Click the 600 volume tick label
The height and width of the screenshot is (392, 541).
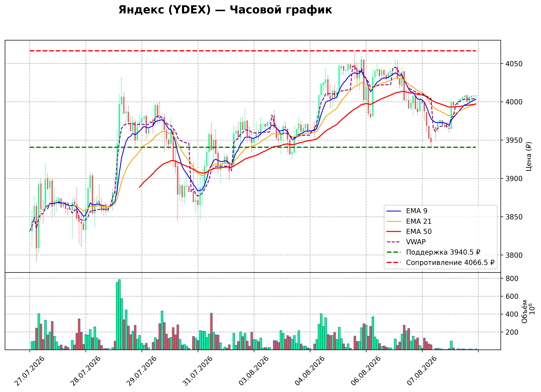coord(512,296)
